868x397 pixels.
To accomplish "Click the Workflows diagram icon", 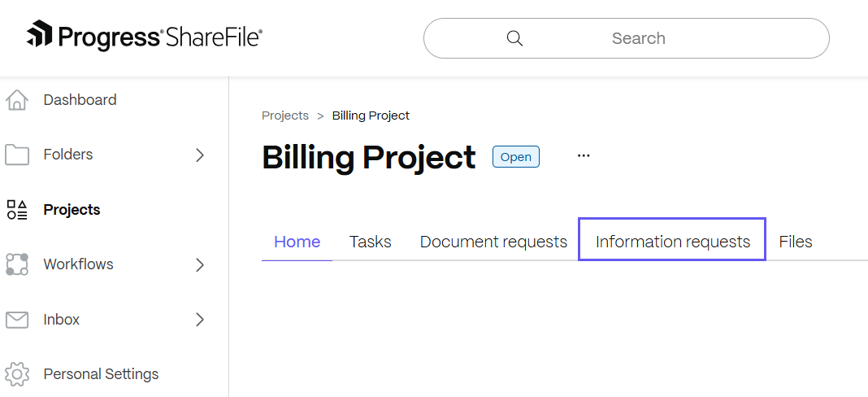I will 17,264.
